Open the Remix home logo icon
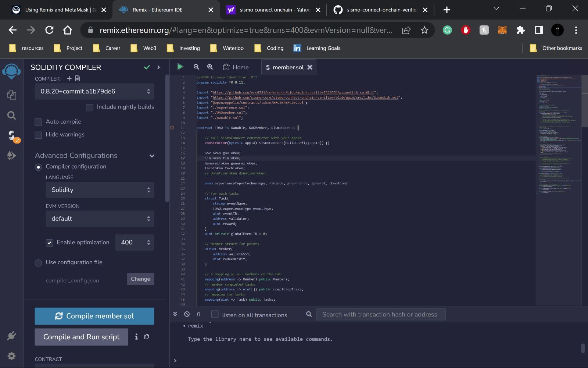 click(11, 71)
